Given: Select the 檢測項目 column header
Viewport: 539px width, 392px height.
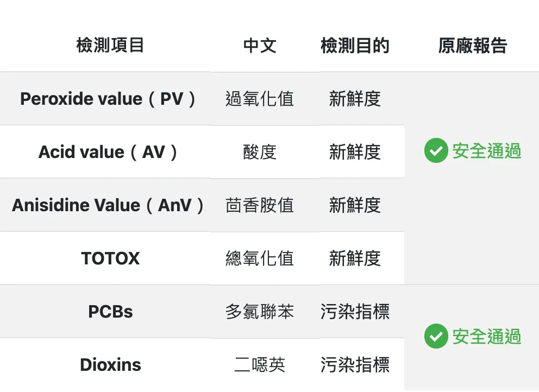Looking at the screenshot, I should (110, 46).
